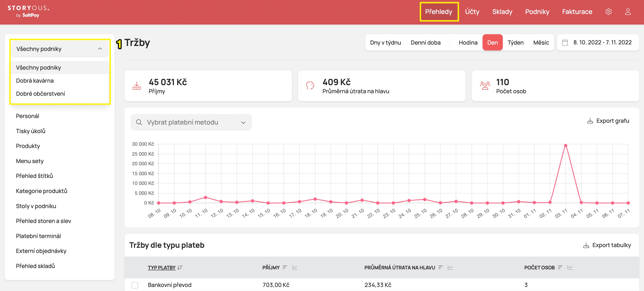Image resolution: width=644 pixels, height=291 pixels.
Task: Select Všechny podniky option in list
Action: (x=60, y=68)
